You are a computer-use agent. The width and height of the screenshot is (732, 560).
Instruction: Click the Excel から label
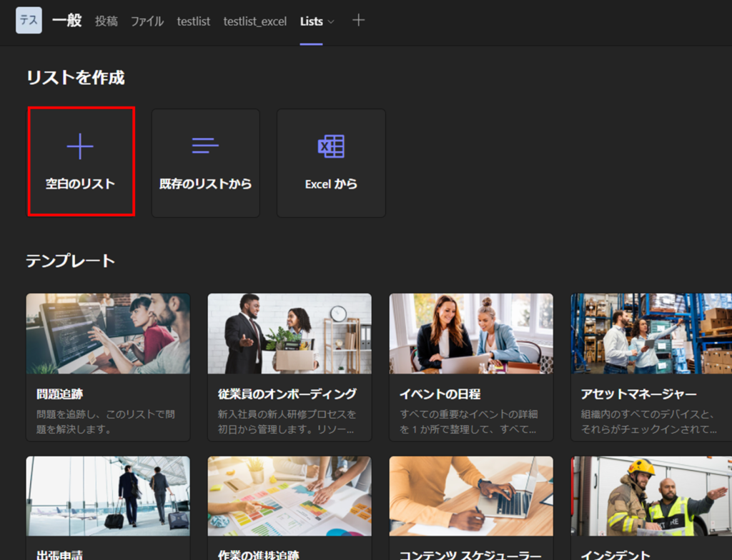pyautogui.click(x=331, y=184)
